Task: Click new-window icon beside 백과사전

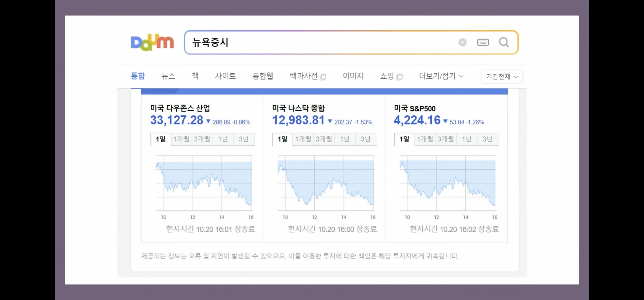Action: click(x=323, y=77)
